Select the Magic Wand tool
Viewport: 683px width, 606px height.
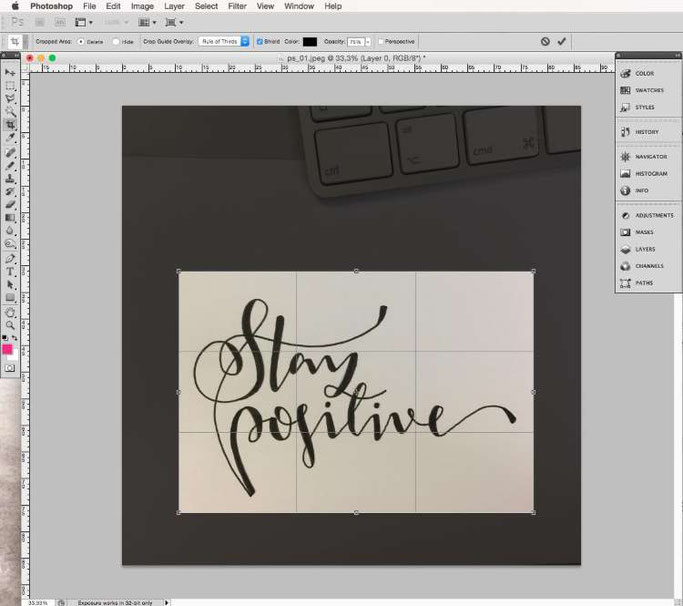[10, 112]
